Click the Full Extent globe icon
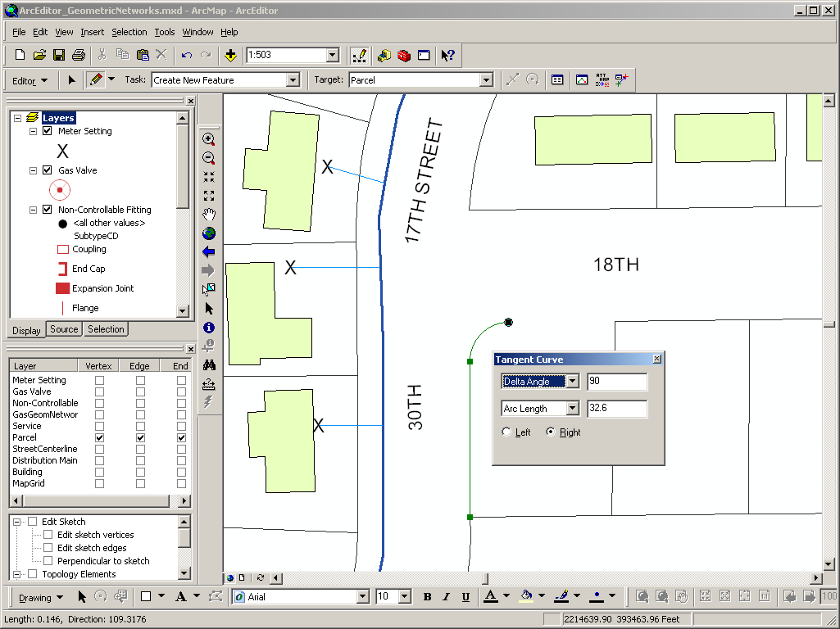Screen dimensions: 840x629 tap(209, 233)
